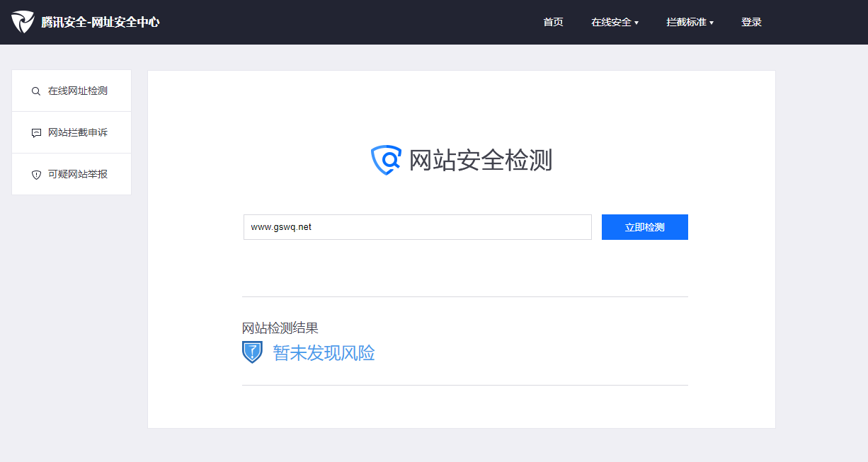Click the URL input field containing www.gswq.net

click(418, 227)
